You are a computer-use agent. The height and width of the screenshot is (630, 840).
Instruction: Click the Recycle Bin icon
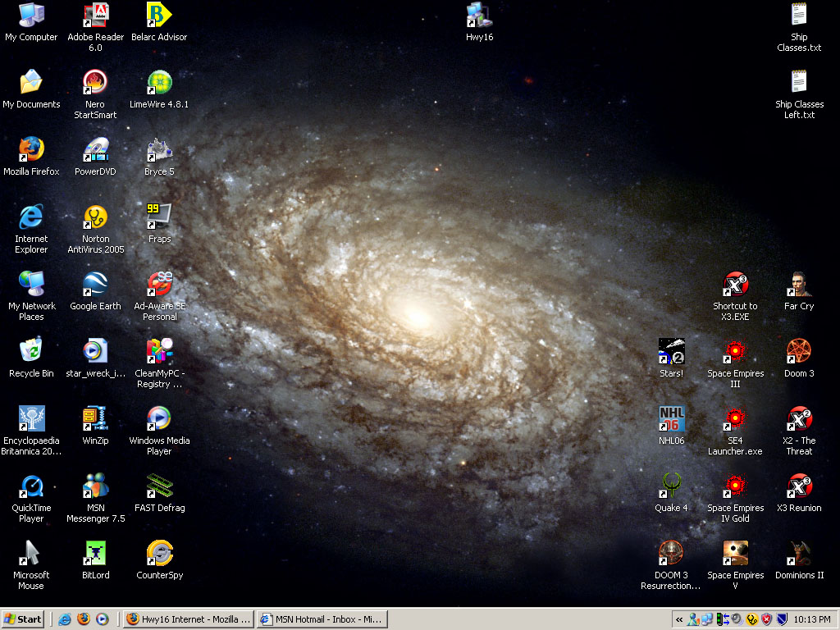(x=31, y=353)
